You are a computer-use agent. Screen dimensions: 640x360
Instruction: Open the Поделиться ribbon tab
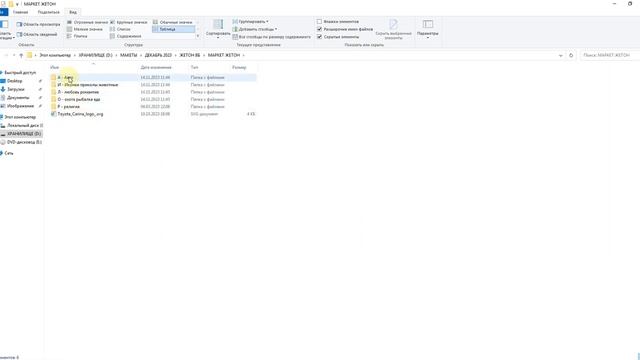(49, 12)
